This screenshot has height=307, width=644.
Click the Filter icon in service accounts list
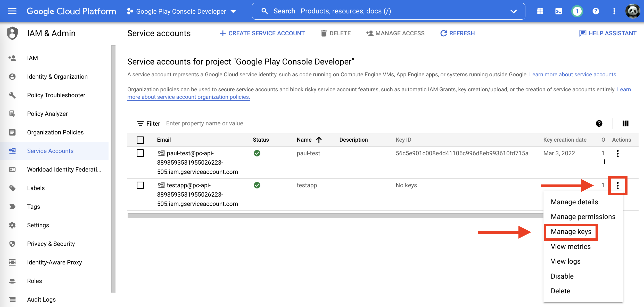click(140, 123)
